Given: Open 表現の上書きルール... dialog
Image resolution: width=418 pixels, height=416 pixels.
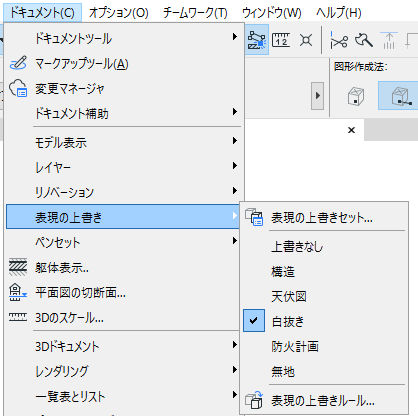Looking at the screenshot, I should point(324,400).
